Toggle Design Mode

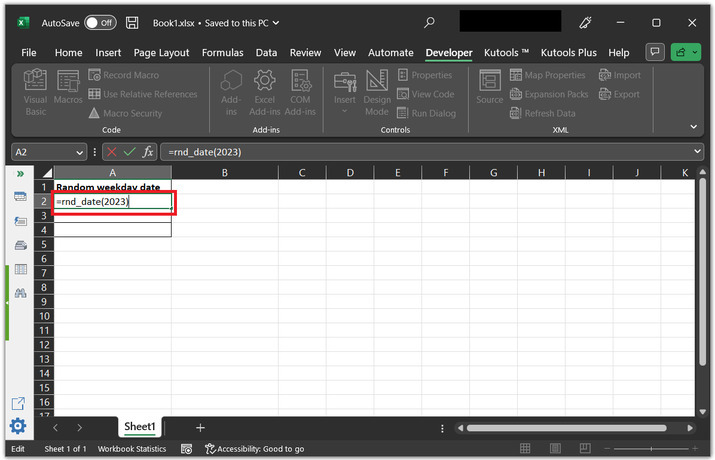377,93
